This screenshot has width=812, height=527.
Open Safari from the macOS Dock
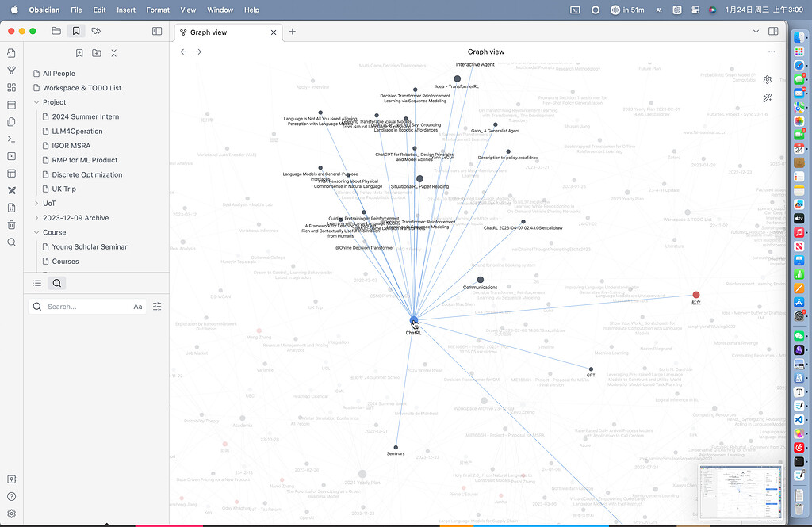click(x=799, y=64)
